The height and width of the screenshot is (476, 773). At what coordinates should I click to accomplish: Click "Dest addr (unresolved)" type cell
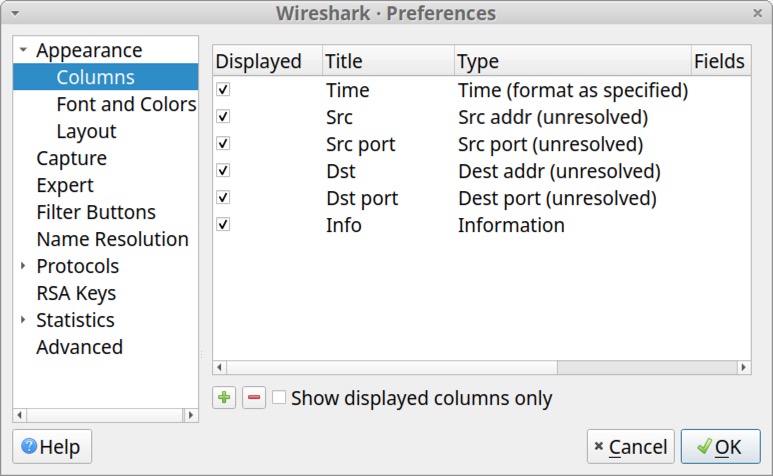point(560,171)
